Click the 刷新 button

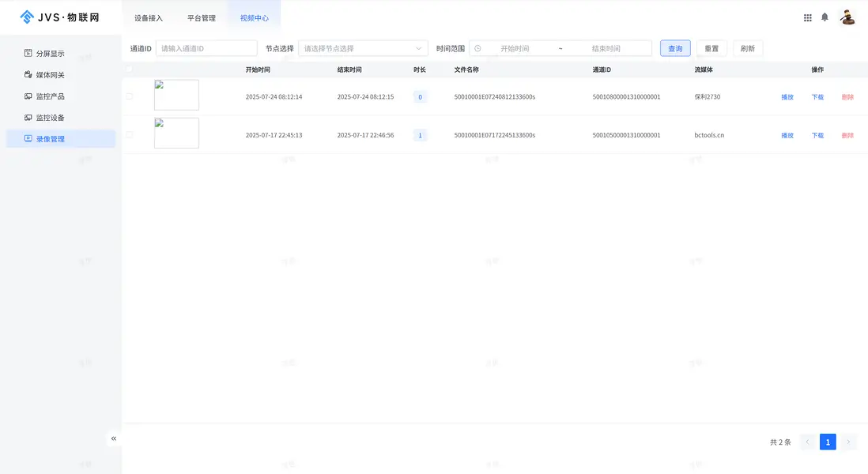tap(748, 49)
